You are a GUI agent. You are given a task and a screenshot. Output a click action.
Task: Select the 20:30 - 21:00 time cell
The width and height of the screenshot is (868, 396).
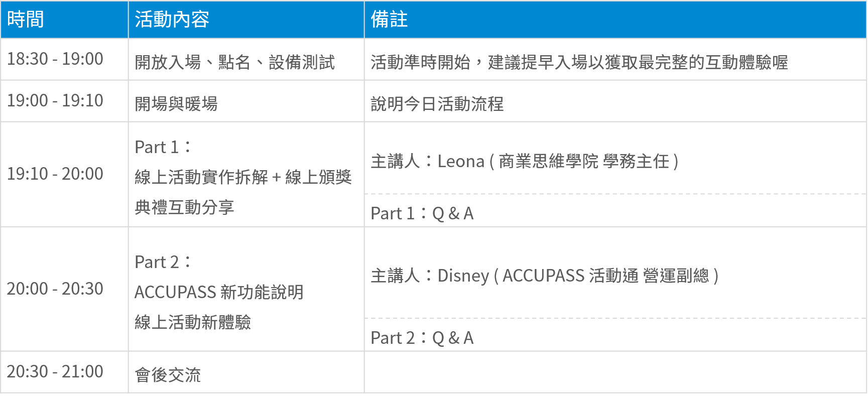click(55, 372)
